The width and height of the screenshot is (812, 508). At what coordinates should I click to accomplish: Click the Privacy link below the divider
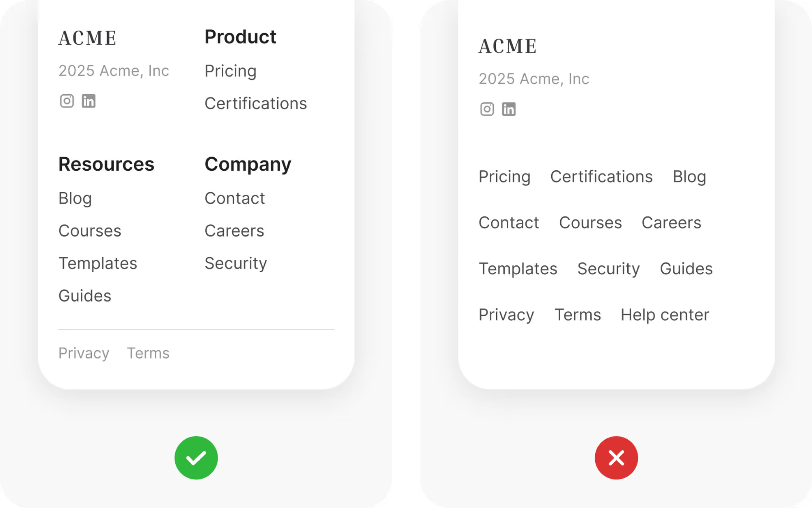(84, 353)
